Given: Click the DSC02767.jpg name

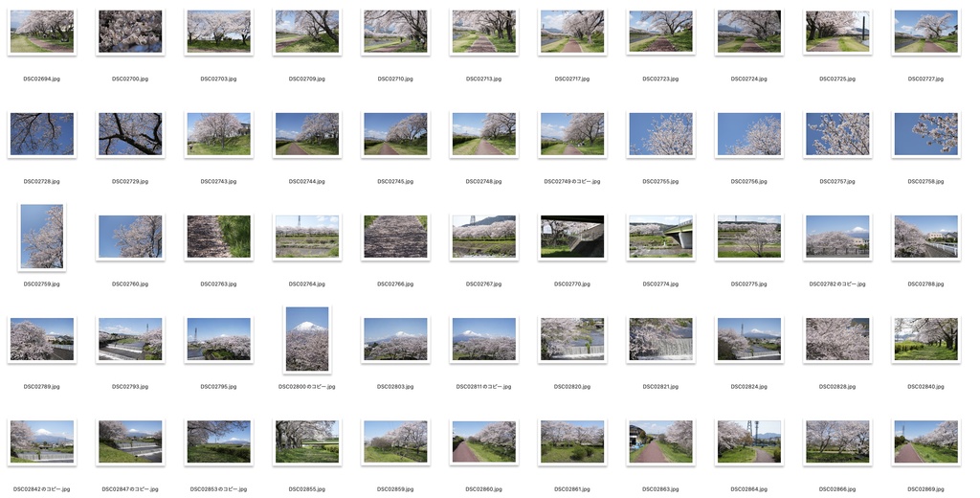Looking at the screenshot, I should coord(483,284).
